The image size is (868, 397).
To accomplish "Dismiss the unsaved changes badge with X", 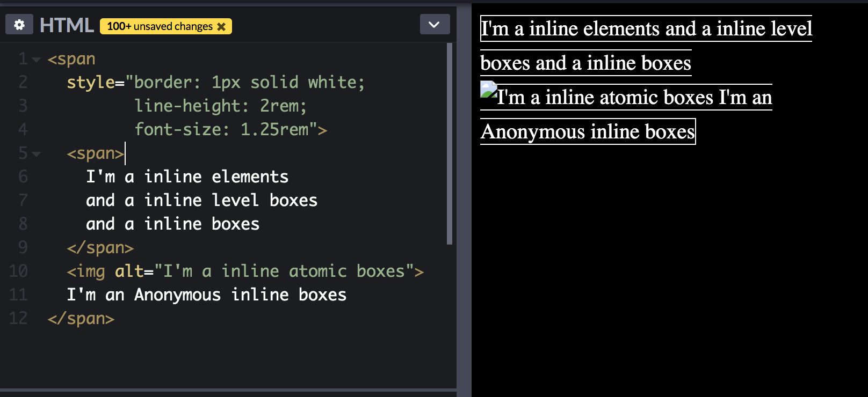I will 221,27.
